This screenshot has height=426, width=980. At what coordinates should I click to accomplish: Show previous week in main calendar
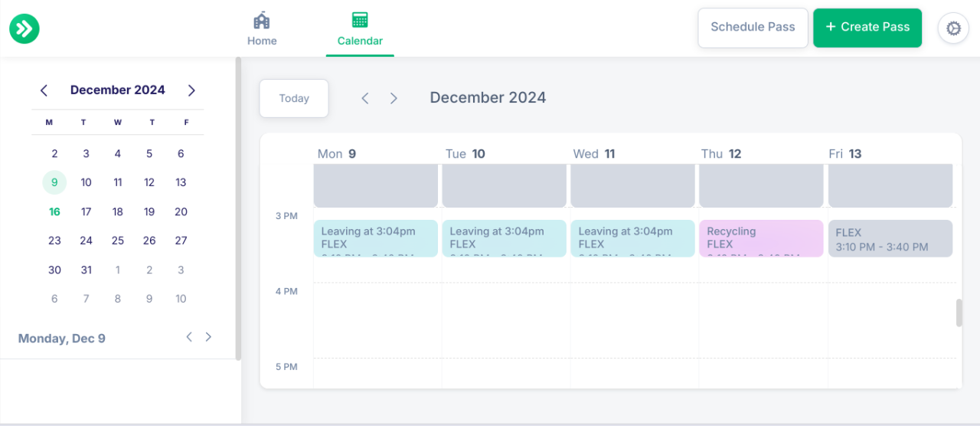(x=365, y=98)
